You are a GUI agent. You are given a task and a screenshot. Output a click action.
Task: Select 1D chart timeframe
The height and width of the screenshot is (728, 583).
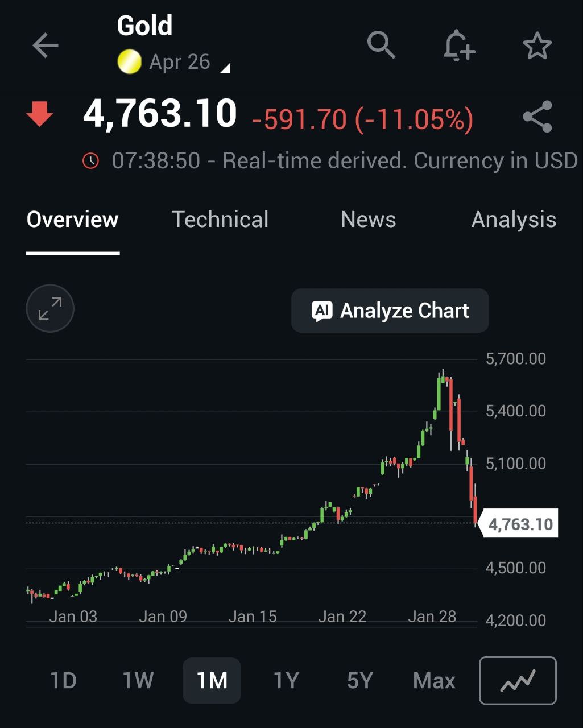coord(63,680)
